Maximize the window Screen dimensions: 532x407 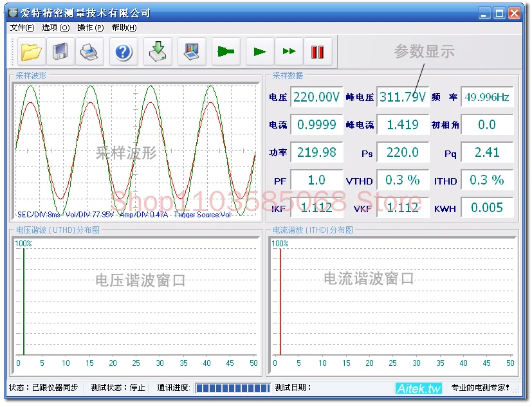[499, 14]
